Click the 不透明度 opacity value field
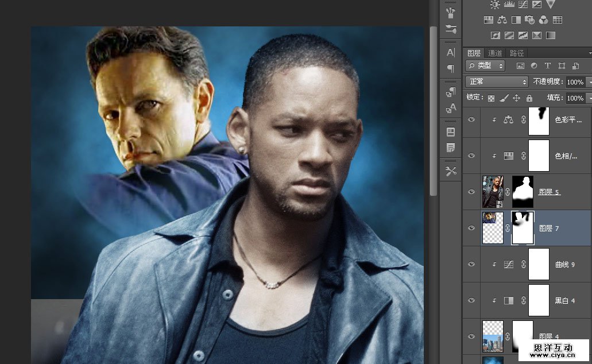 (x=575, y=82)
